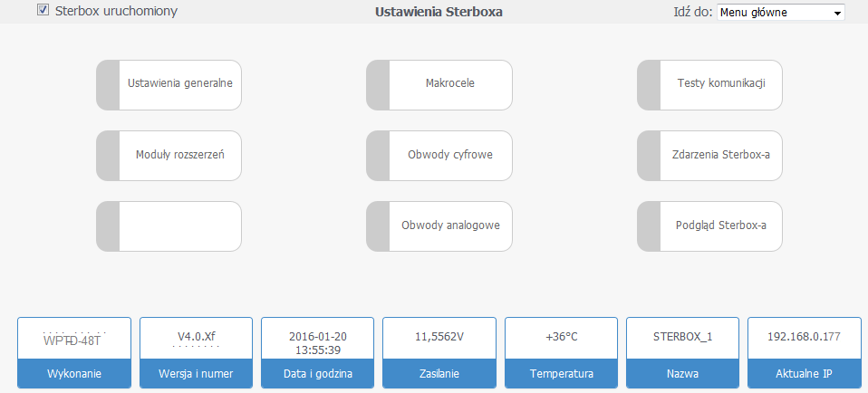Click the Nazwa tile showing STERBOX_1
The height and width of the screenshot is (393, 868).
(681, 354)
